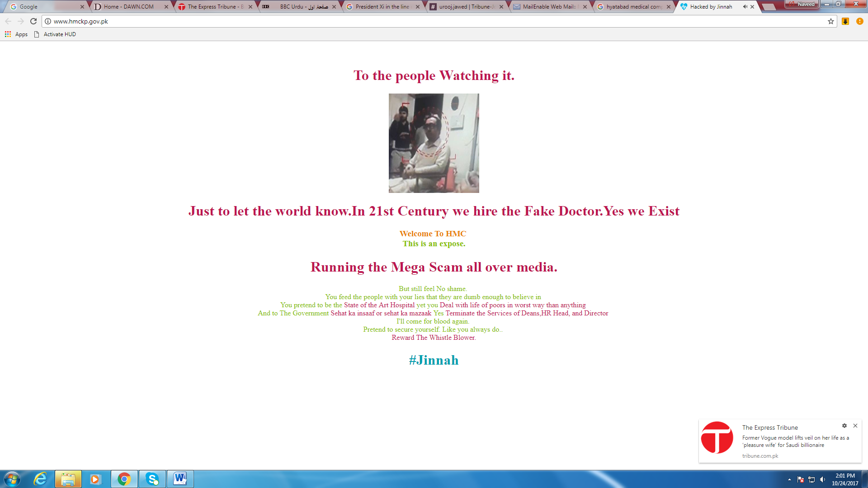Viewport: 868px width, 488px height.
Task: Click the Welcome To HMC text
Action: tap(433, 234)
